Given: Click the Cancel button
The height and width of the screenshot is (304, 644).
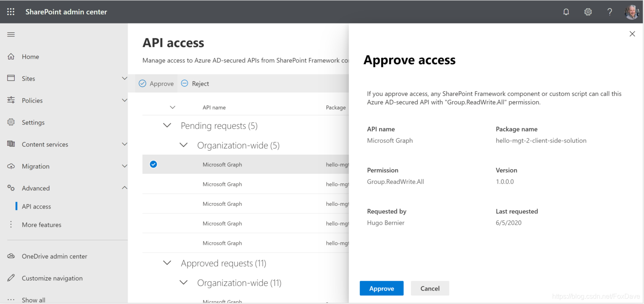Looking at the screenshot, I should tap(430, 288).
